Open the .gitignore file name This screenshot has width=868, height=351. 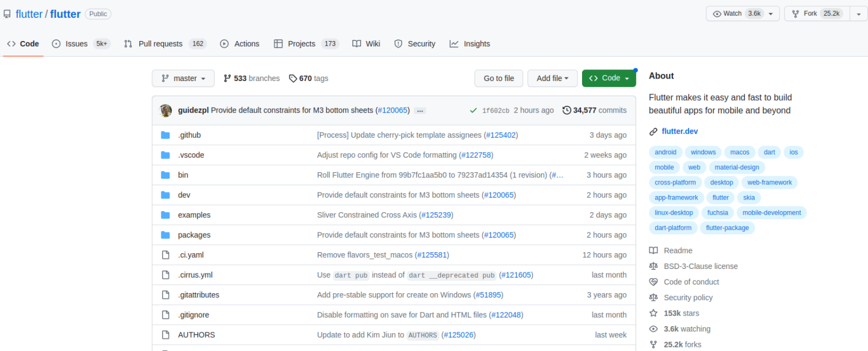click(x=194, y=315)
